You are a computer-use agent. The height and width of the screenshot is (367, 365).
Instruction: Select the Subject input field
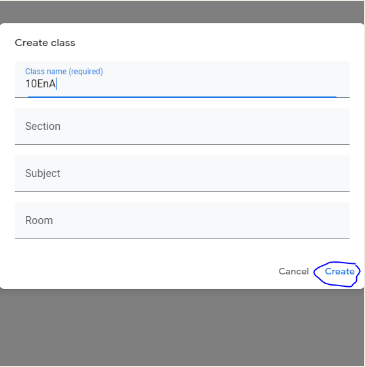click(182, 173)
